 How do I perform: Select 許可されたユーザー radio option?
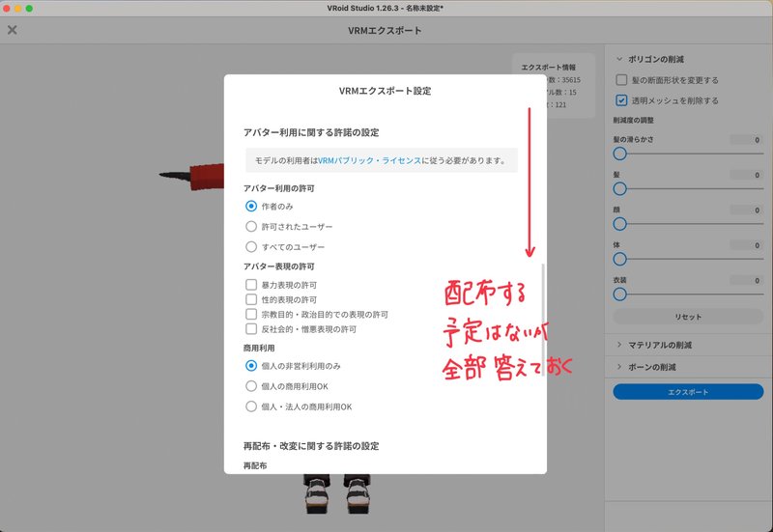pos(251,226)
